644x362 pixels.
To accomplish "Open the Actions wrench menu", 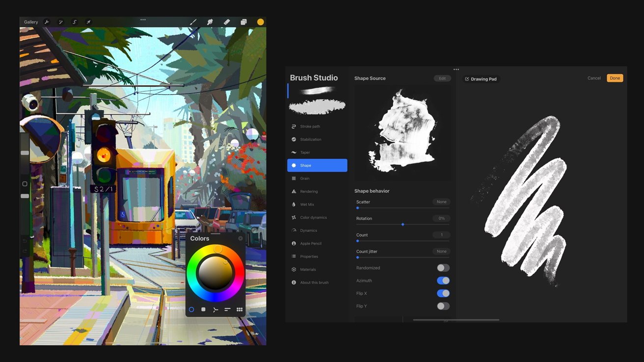I will point(47,22).
